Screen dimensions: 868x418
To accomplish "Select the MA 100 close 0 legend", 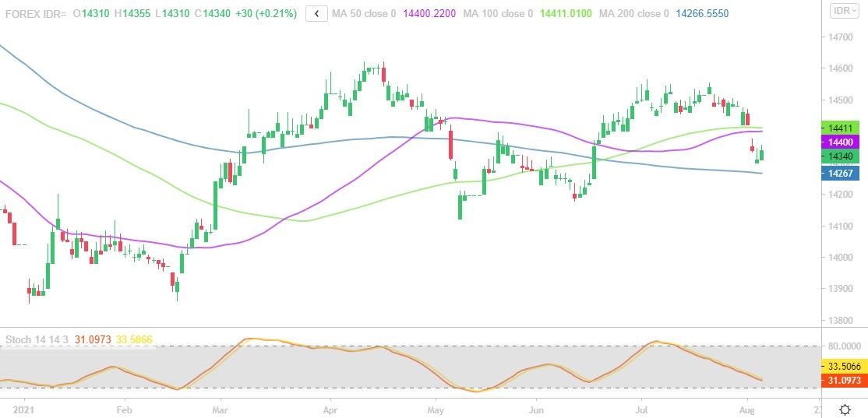I will [x=496, y=13].
